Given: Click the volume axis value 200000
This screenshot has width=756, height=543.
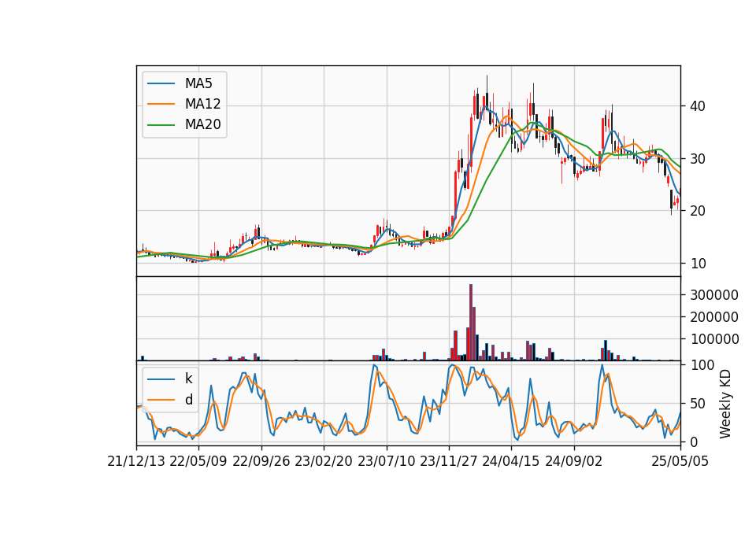Looking at the screenshot, I should click(714, 317).
